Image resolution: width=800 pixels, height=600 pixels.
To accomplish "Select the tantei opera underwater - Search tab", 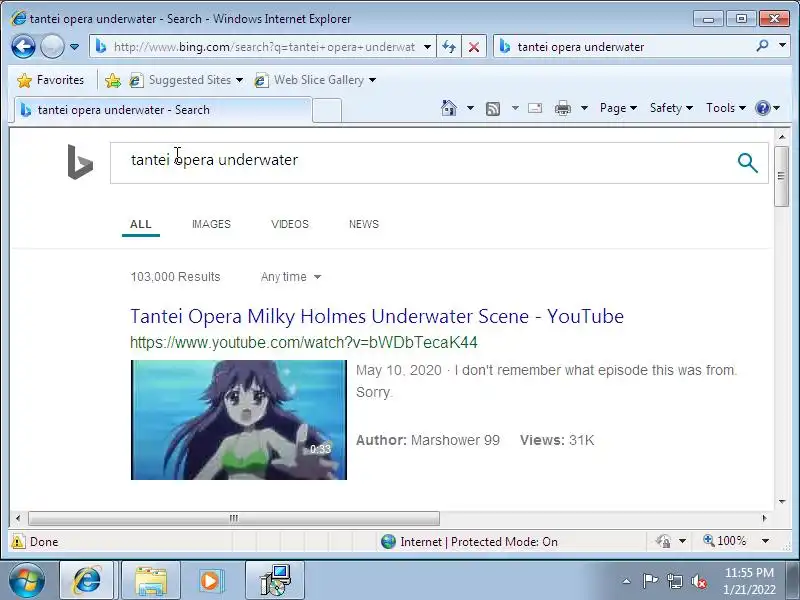I will [x=162, y=110].
